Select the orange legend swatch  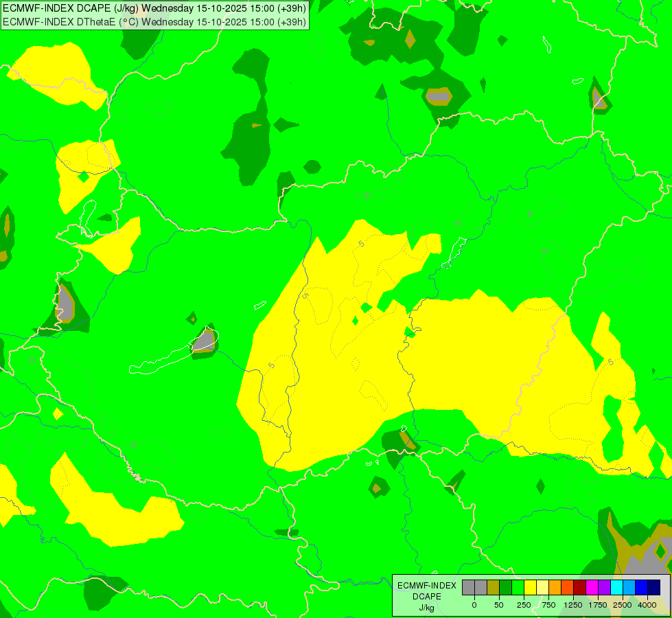pos(555,588)
